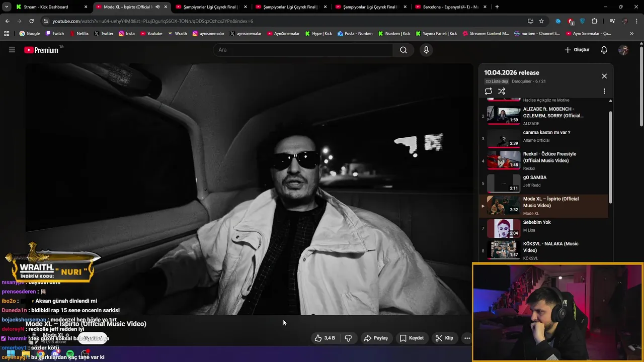Open the Twitter bookmark

click(104, 34)
